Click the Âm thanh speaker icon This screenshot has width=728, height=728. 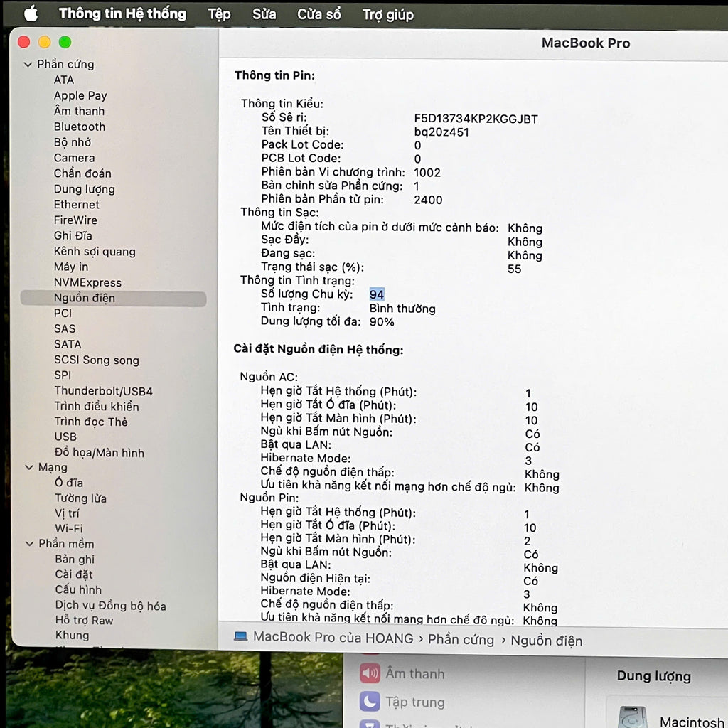[x=370, y=673]
